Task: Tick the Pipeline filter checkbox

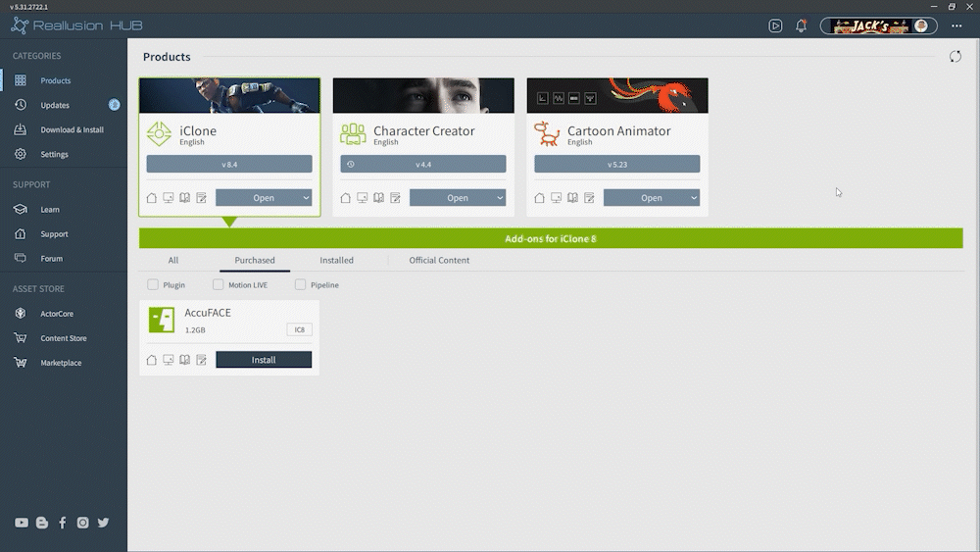Action: [x=301, y=285]
